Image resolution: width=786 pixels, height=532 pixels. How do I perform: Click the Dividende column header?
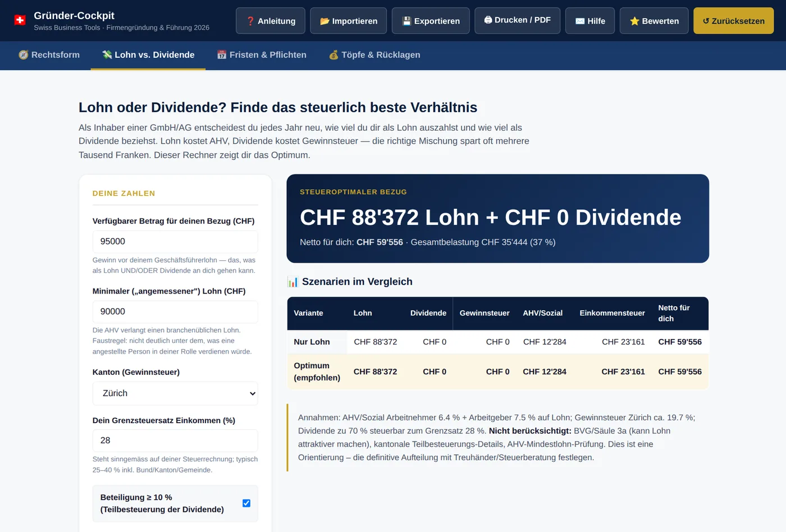pos(428,313)
